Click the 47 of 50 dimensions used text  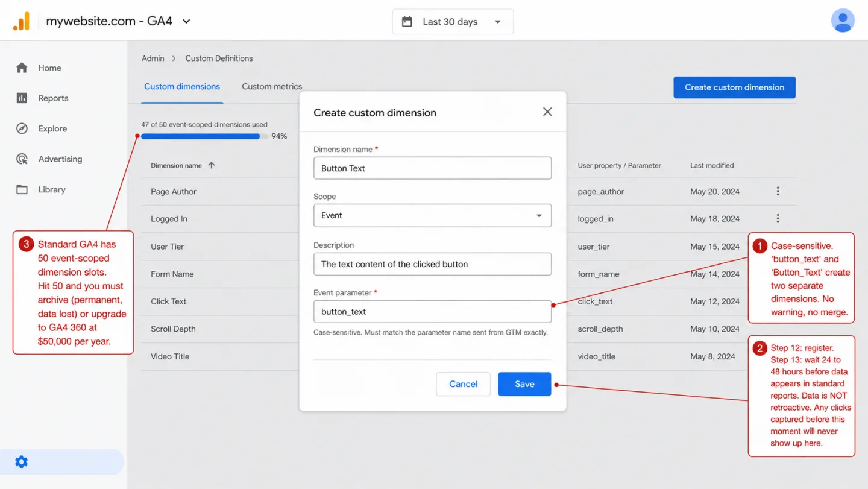point(204,125)
